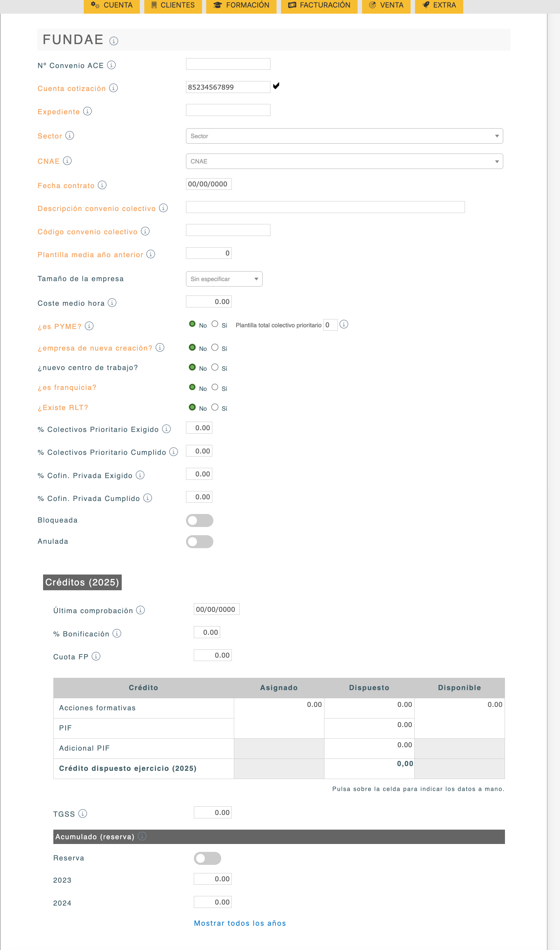This screenshot has height=950, width=560.
Task: Click Plantilla total colectivo prioritario field
Action: click(x=331, y=325)
